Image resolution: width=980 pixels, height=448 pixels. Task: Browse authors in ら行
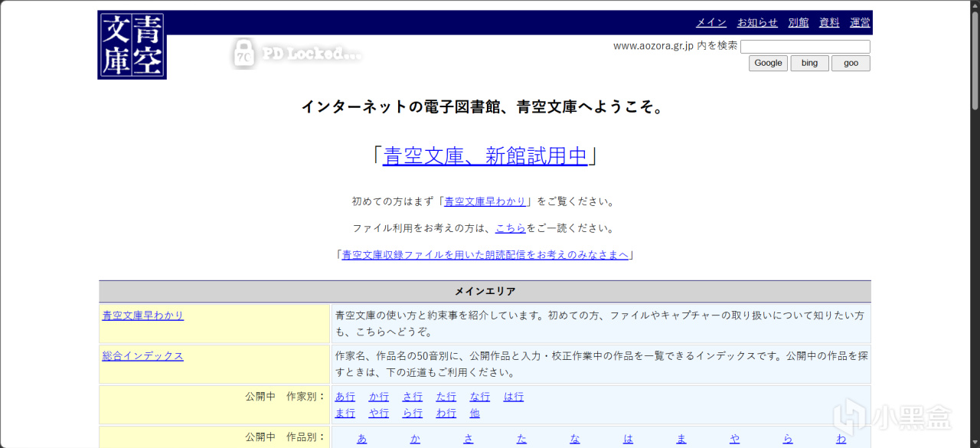(x=413, y=413)
